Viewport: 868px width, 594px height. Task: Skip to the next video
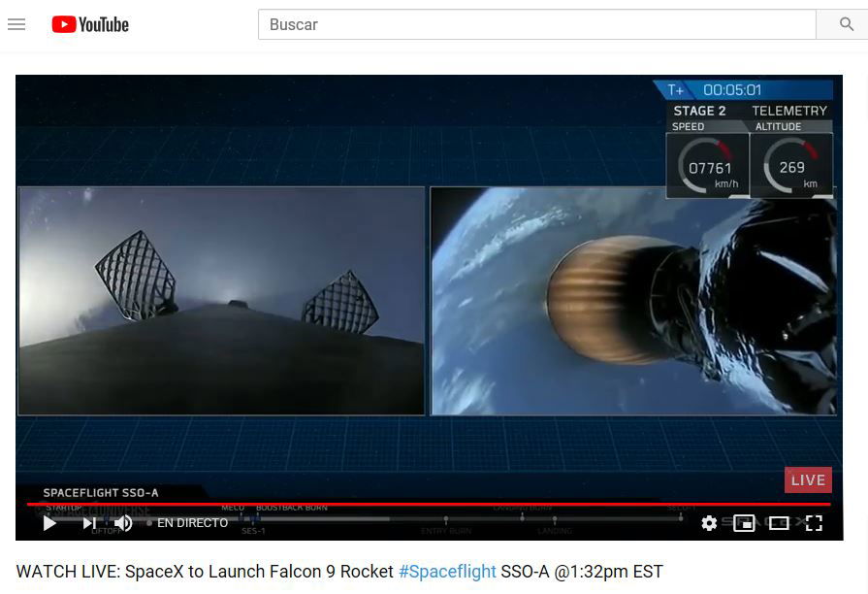89,523
